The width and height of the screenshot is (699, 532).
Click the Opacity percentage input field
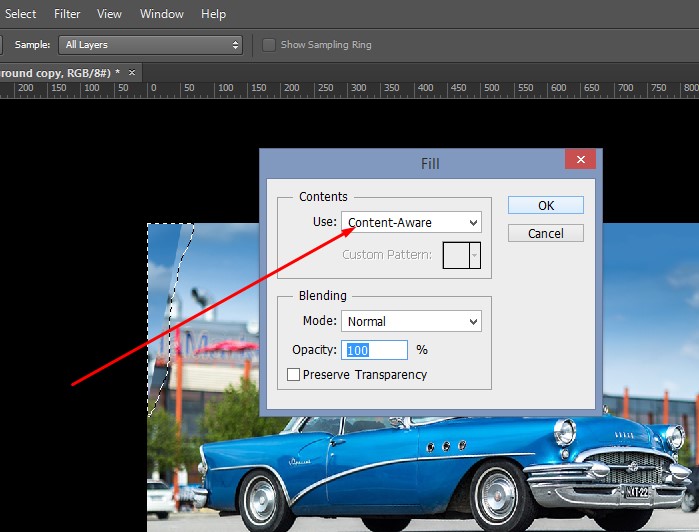[x=376, y=350]
